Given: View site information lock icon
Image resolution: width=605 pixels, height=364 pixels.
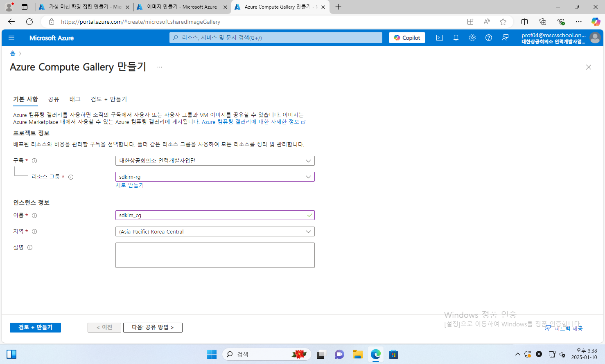Looking at the screenshot, I should pyautogui.click(x=52, y=22).
